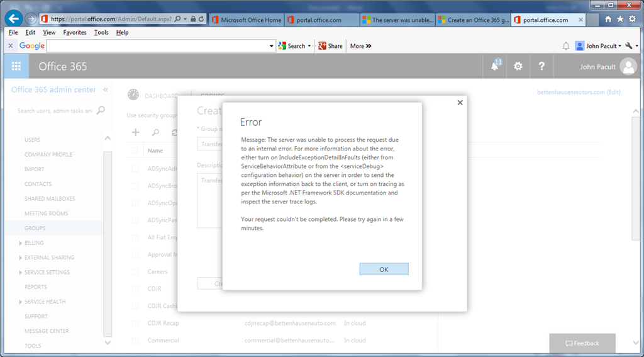Open the notifications bell with 11 alerts

pyautogui.click(x=496, y=66)
